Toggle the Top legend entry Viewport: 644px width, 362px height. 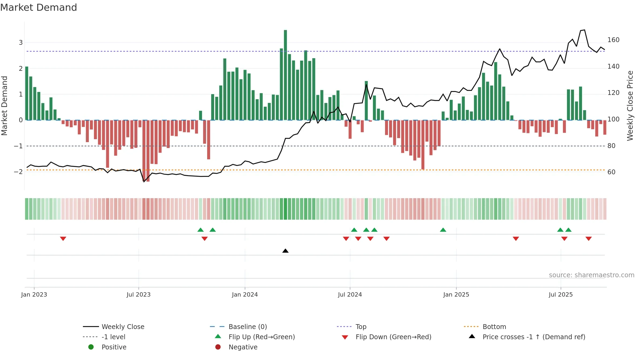coord(352,327)
